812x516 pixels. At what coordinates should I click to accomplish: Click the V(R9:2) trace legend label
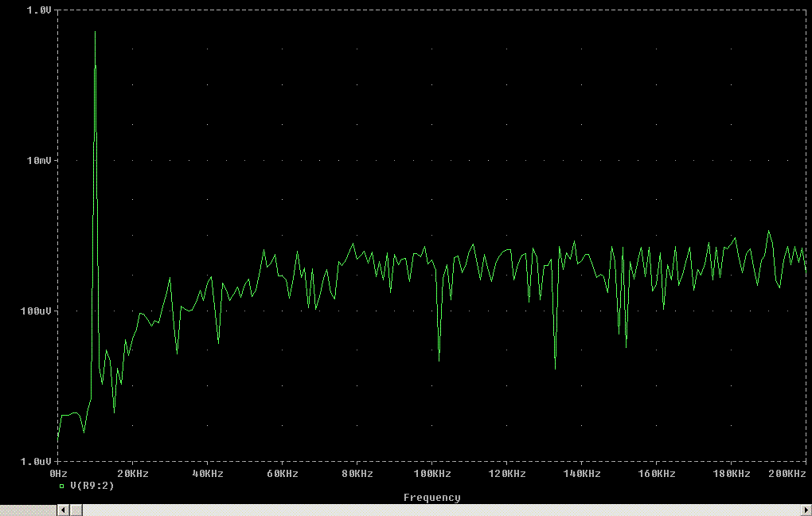pyautogui.click(x=92, y=486)
